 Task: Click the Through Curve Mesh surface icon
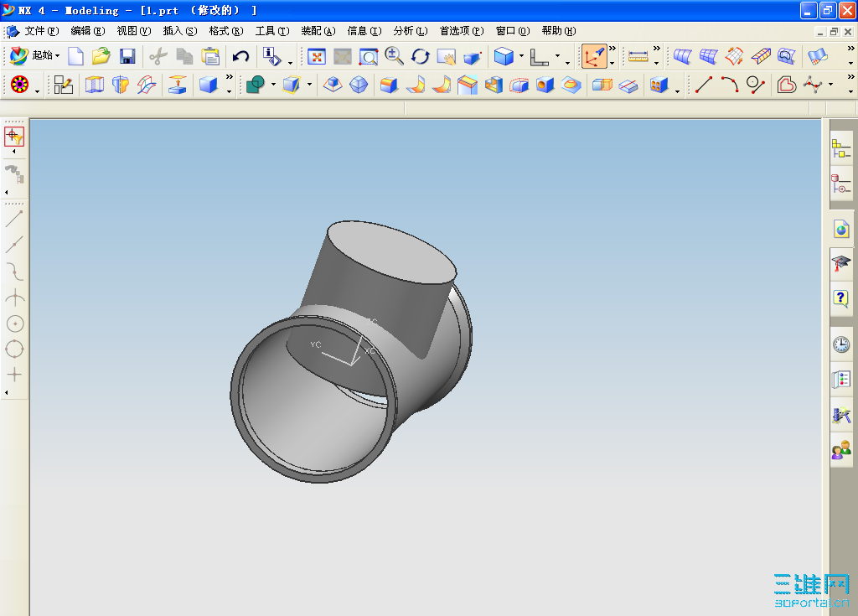(x=708, y=56)
